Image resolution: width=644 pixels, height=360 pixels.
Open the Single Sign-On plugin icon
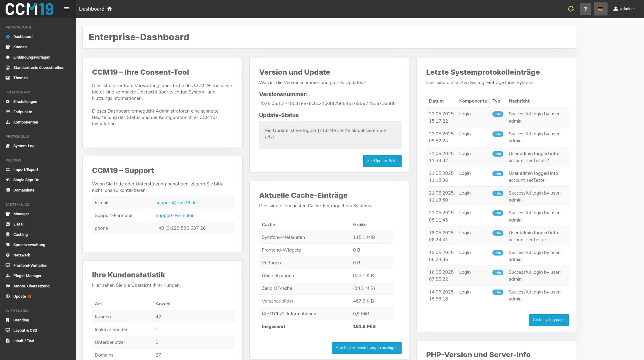[8, 180]
